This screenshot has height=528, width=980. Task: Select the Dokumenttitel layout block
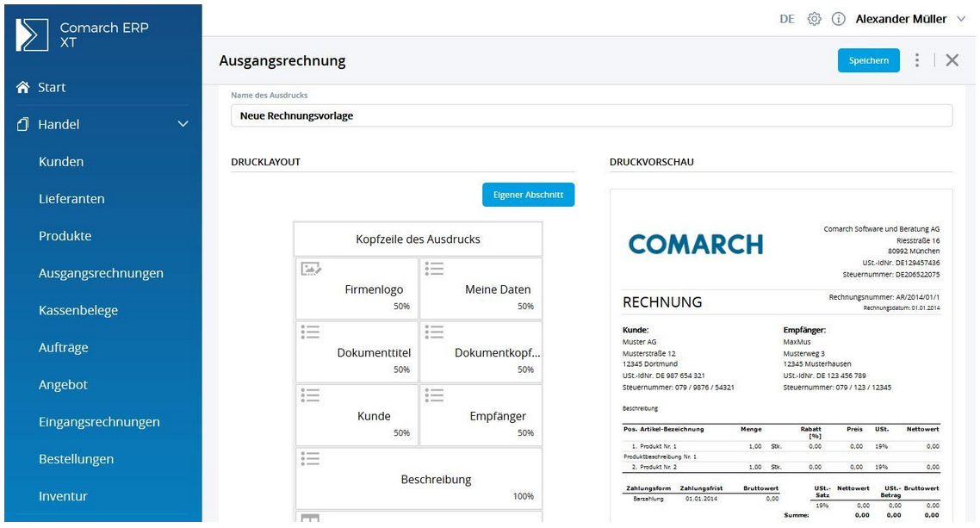(357, 351)
